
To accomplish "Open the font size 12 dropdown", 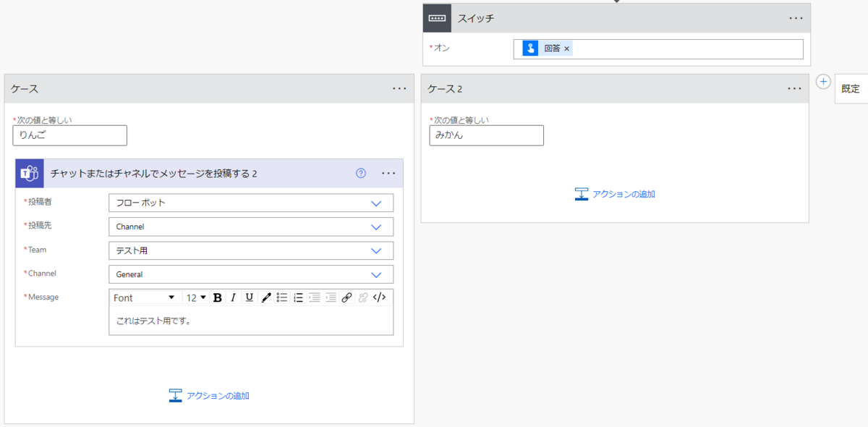I will pos(196,297).
